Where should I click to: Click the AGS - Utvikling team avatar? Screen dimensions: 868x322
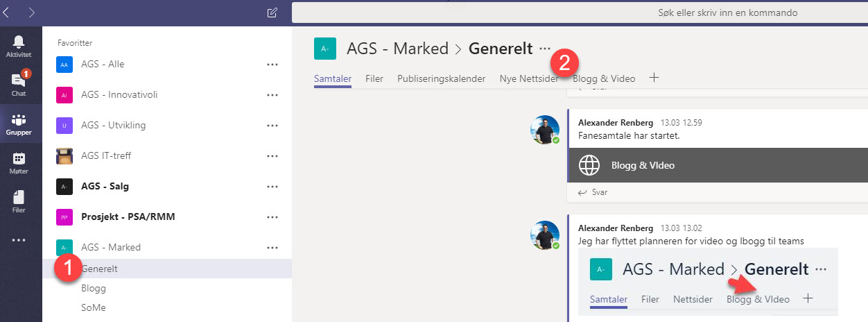tap(64, 126)
